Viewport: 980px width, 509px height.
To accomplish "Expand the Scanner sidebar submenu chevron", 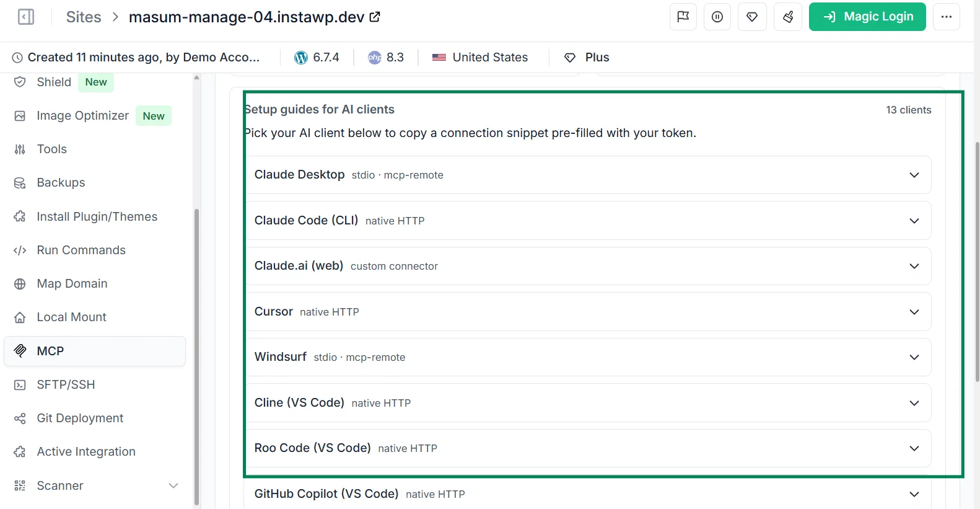I will (x=173, y=485).
